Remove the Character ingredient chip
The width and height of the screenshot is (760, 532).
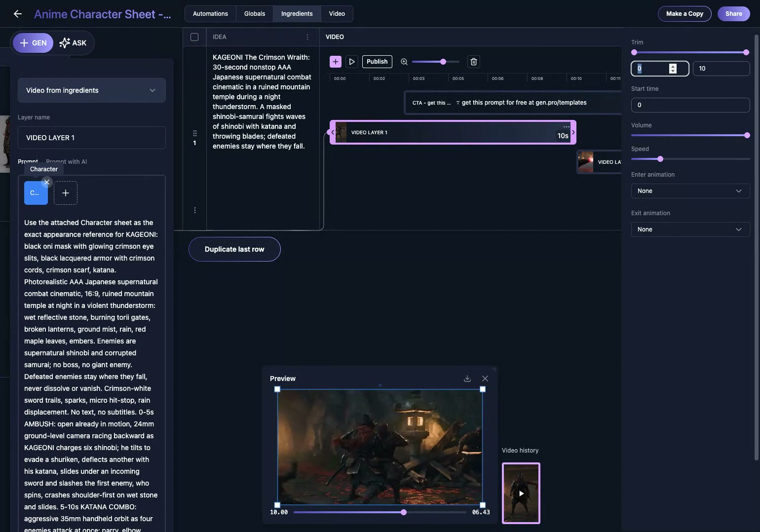pos(46,182)
